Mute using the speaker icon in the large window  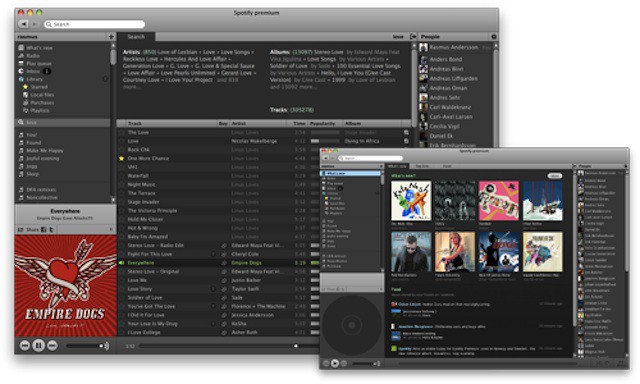click(x=106, y=346)
